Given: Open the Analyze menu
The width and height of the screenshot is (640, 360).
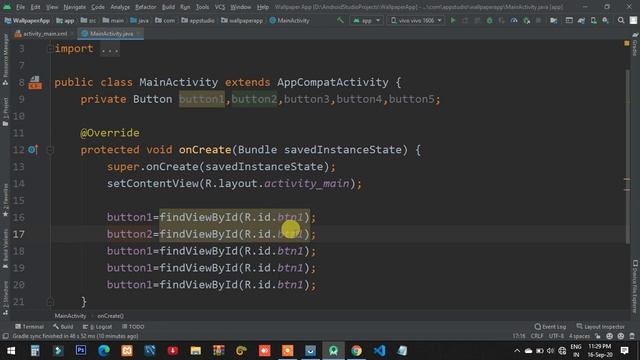Looking at the screenshot, I should click(x=120, y=7).
